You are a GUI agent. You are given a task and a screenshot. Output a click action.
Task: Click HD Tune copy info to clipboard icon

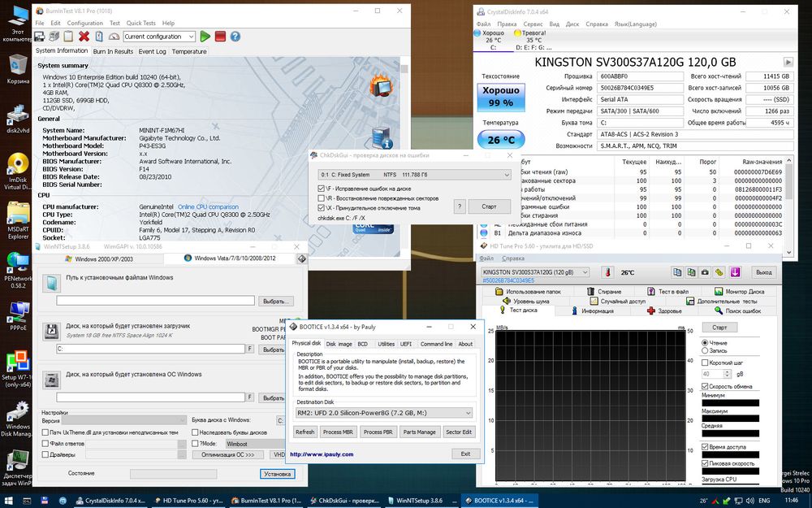[x=677, y=272]
